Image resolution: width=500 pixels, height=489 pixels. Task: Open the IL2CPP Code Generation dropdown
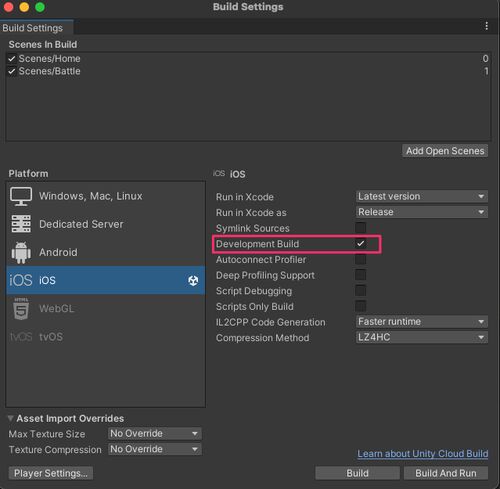(422, 322)
